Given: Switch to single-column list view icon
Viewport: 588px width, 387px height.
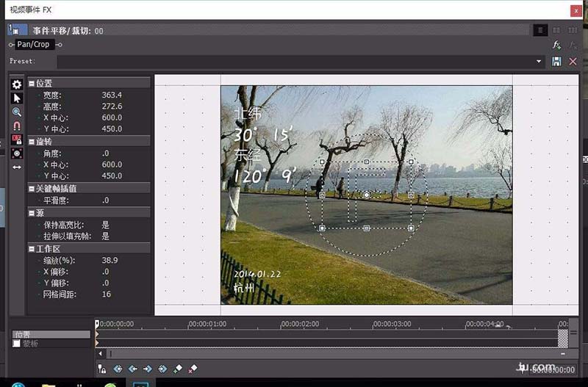Looking at the screenshot, I should [540, 30].
